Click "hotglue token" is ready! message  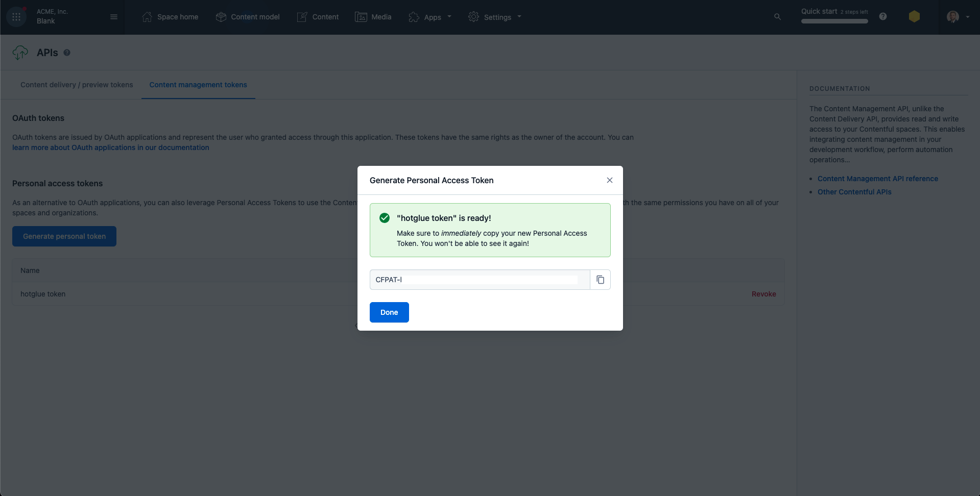(x=444, y=218)
